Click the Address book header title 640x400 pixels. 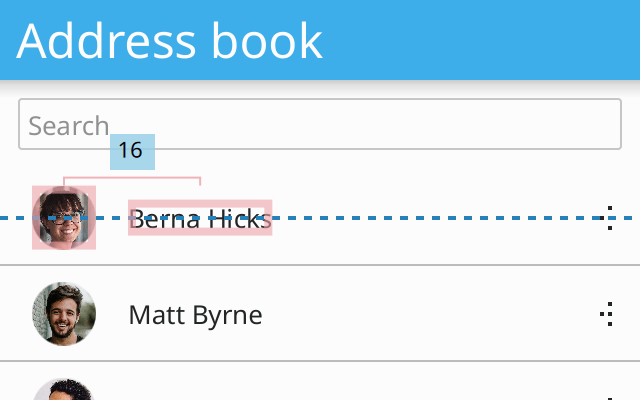point(169,41)
